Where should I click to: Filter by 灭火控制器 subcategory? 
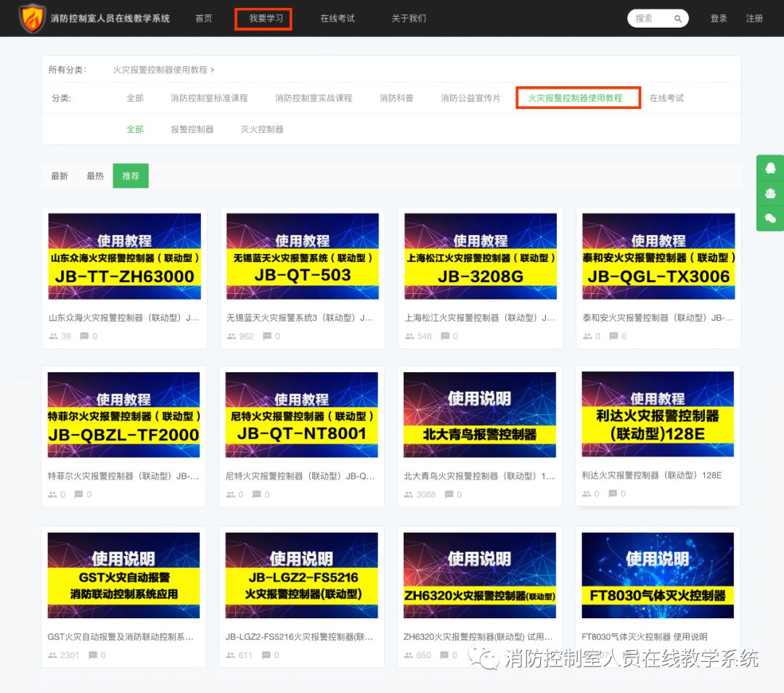[x=262, y=129]
